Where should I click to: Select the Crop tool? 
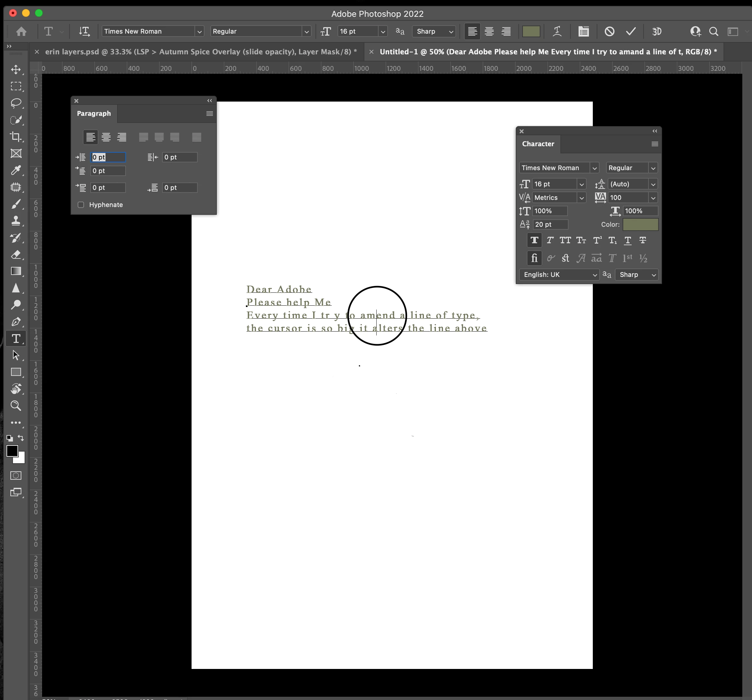[16, 137]
